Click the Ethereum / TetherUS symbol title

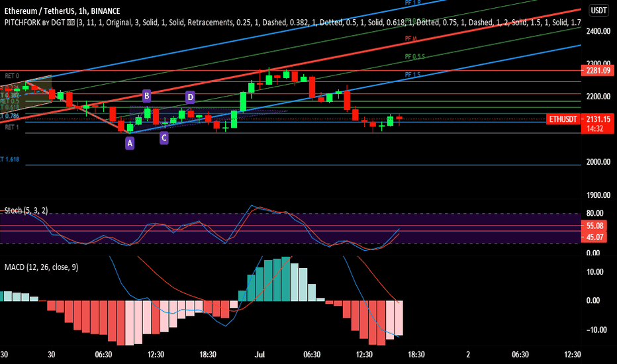tap(62, 11)
